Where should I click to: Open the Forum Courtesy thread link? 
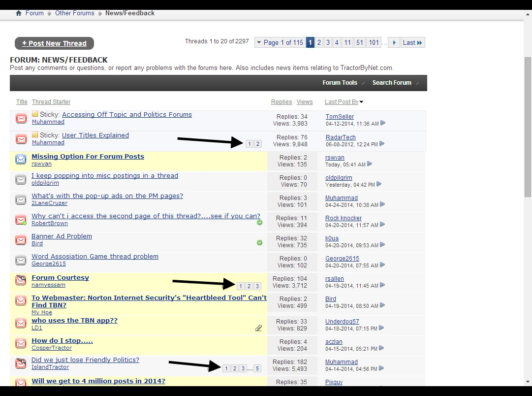[x=61, y=278]
